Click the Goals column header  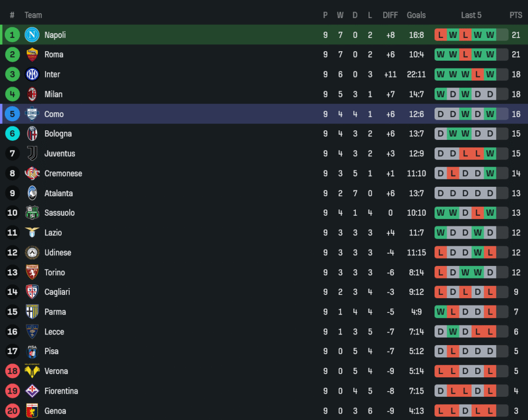point(416,15)
